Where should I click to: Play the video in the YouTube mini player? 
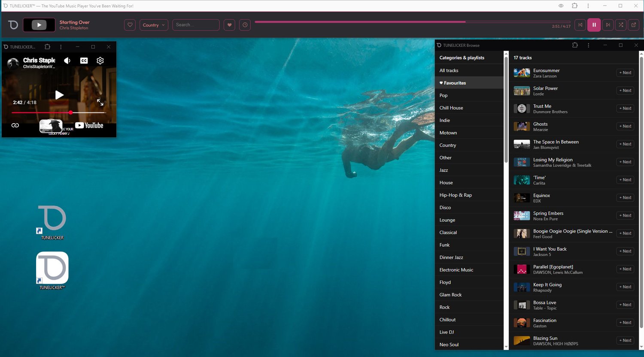[60, 95]
